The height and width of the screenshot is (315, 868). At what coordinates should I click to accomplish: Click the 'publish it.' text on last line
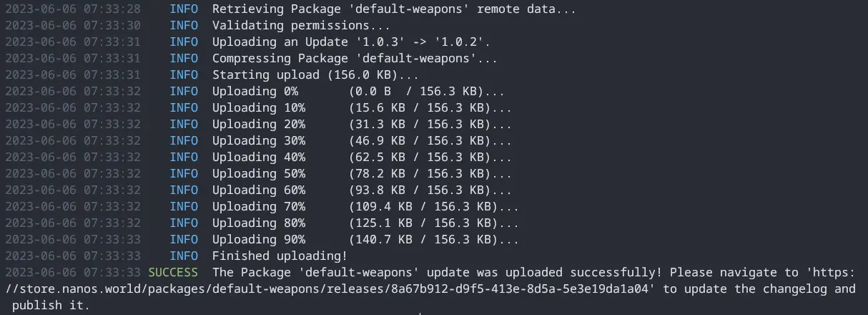tap(51, 306)
